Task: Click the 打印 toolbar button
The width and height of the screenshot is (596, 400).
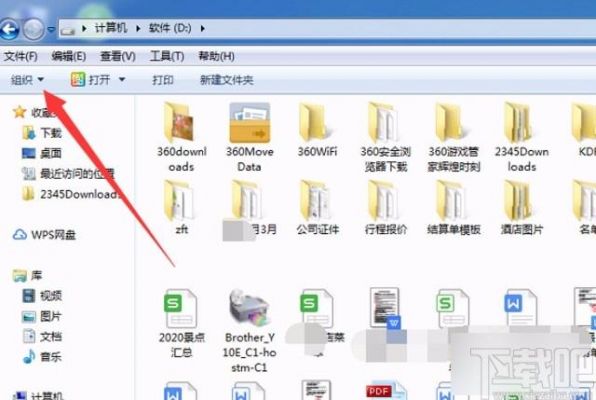Action: [163, 80]
